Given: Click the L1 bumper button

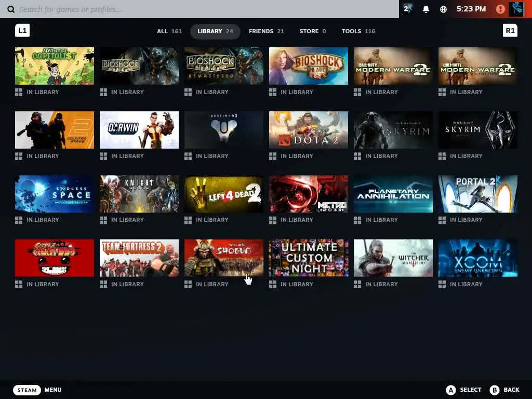Looking at the screenshot, I should click(x=22, y=31).
